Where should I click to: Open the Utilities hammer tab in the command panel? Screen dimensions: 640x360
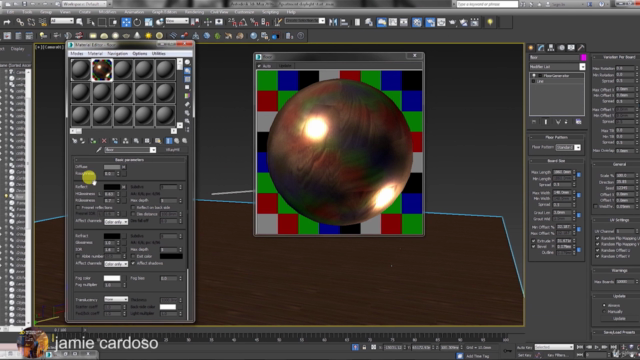click(581, 48)
